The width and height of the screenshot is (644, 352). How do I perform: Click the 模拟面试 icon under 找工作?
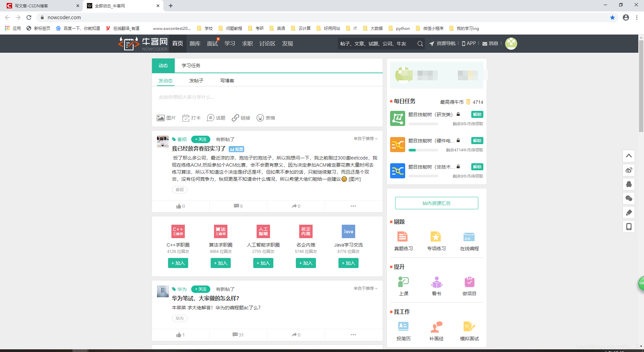469,326
